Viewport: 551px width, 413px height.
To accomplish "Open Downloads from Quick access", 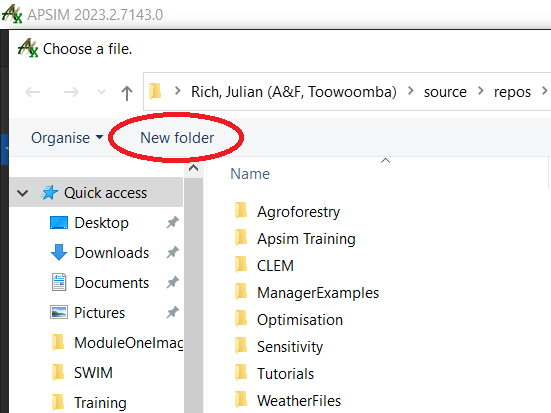I will (111, 253).
